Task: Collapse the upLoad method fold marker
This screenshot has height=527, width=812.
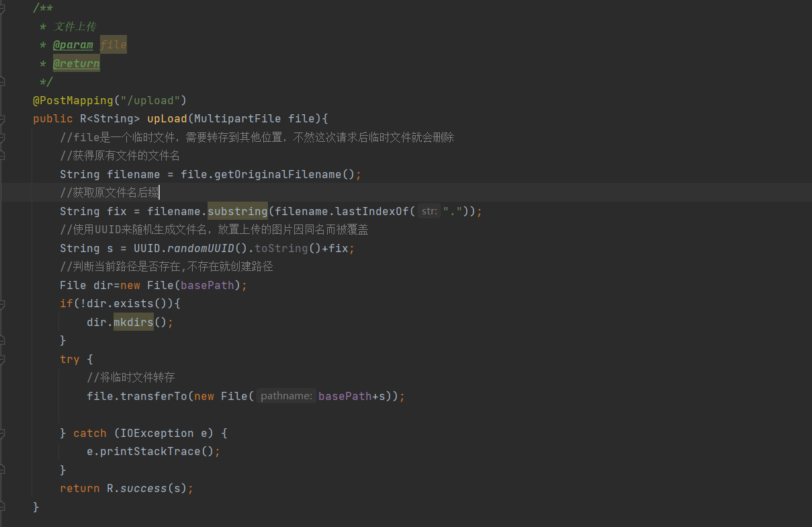Action: (2, 119)
